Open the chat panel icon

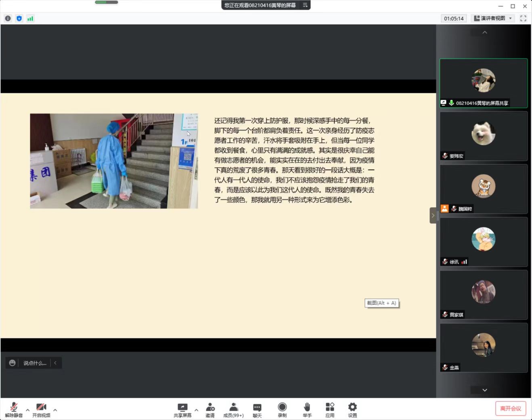click(257, 407)
